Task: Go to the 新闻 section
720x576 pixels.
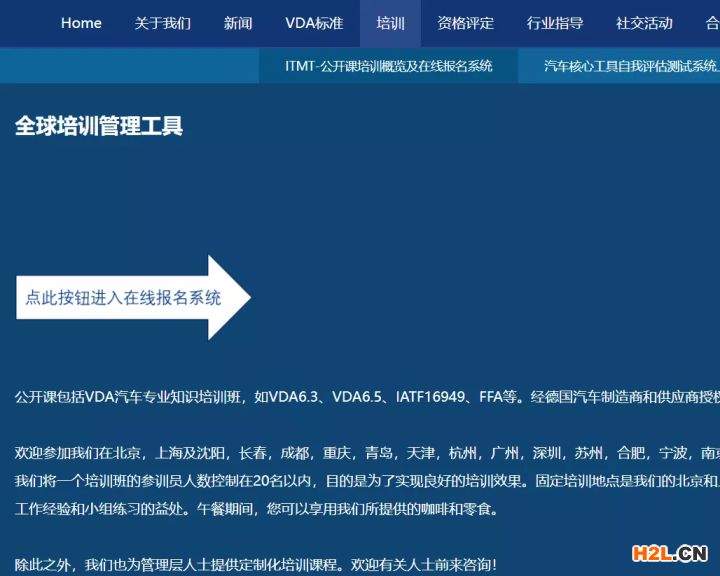Action: click(238, 23)
